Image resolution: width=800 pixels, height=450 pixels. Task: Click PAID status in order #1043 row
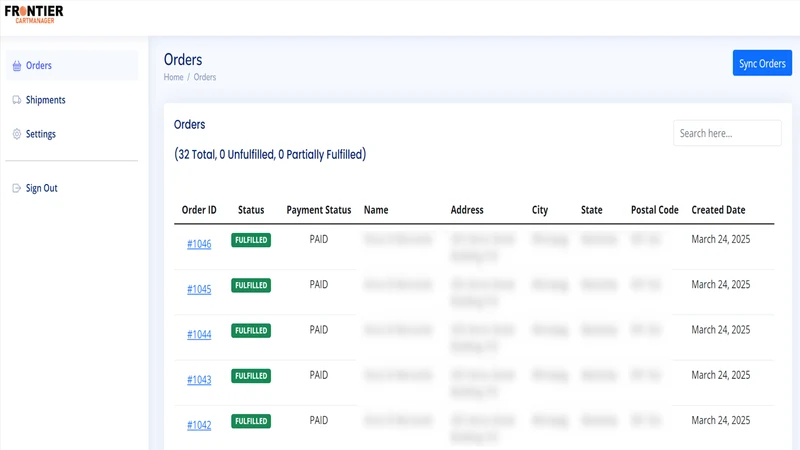pyautogui.click(x=319, y=375)
